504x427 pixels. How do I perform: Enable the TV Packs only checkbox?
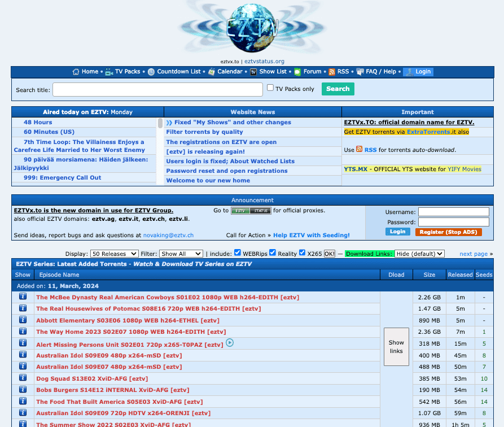click(270, 88)
